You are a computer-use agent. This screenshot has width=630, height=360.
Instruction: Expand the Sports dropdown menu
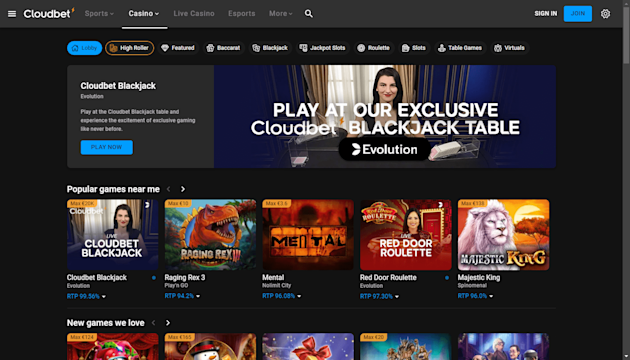(99, 14)
